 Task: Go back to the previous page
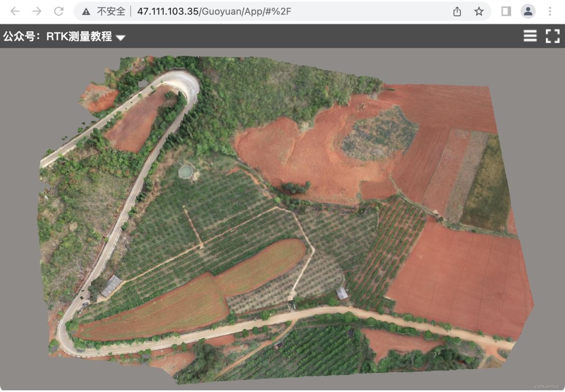coord(15,11)
